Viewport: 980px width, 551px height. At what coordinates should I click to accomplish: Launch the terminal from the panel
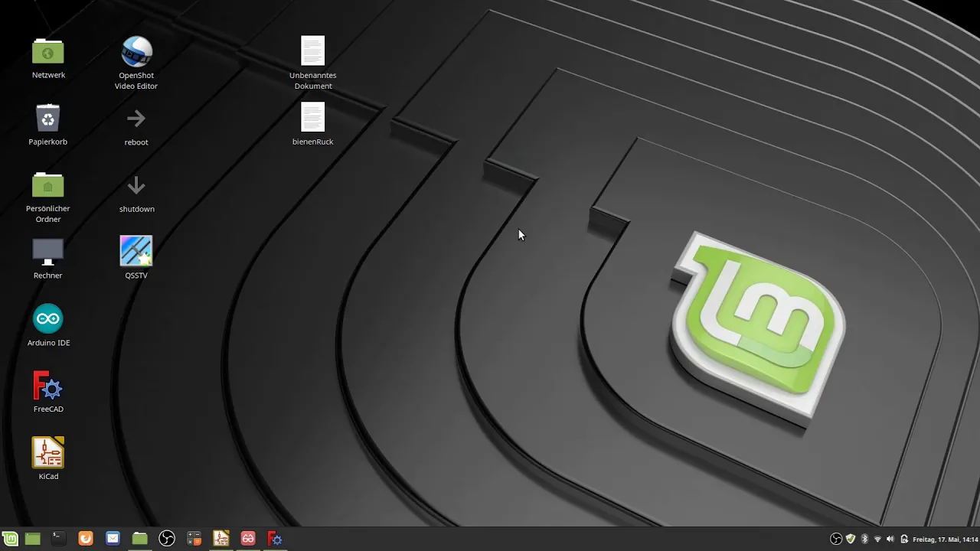point(58,539)
